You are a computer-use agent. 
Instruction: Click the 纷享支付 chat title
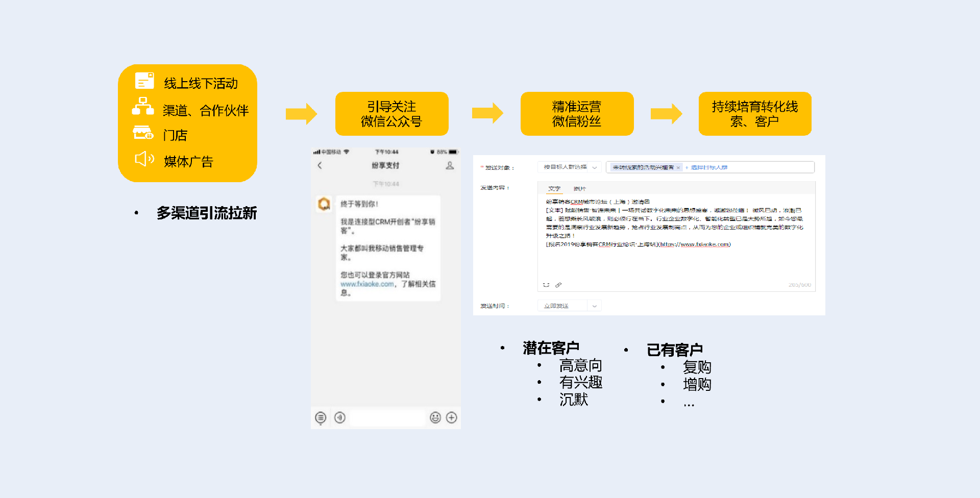(x=385, y=165)
